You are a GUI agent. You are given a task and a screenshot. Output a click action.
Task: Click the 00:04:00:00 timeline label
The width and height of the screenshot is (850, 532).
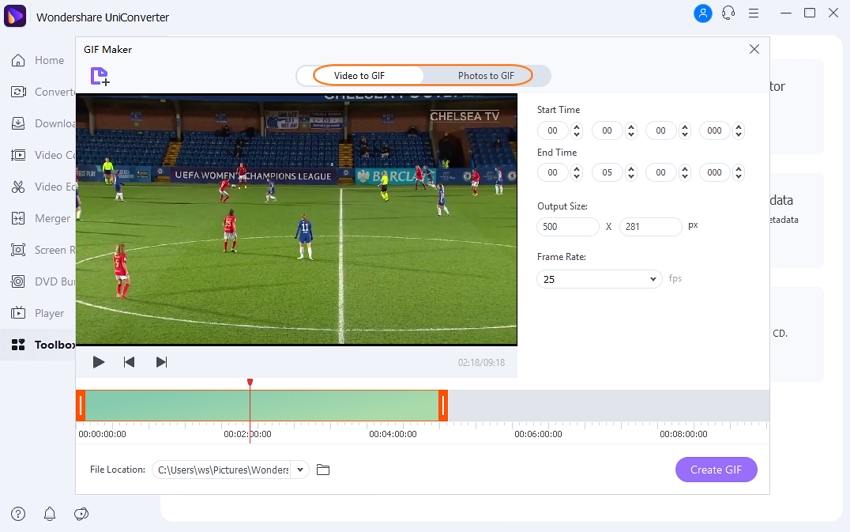pyautogui.click(x=393, y=434)
